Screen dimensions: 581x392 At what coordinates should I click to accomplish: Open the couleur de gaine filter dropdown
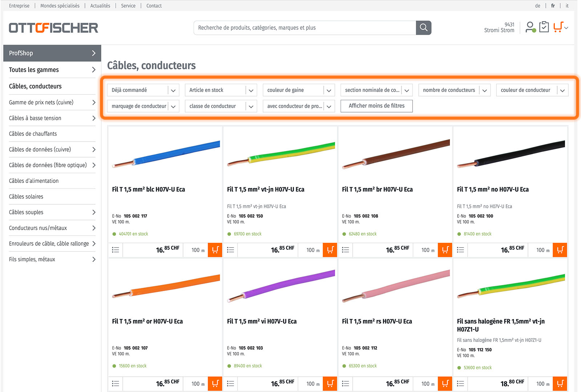[x=299, y=90]
